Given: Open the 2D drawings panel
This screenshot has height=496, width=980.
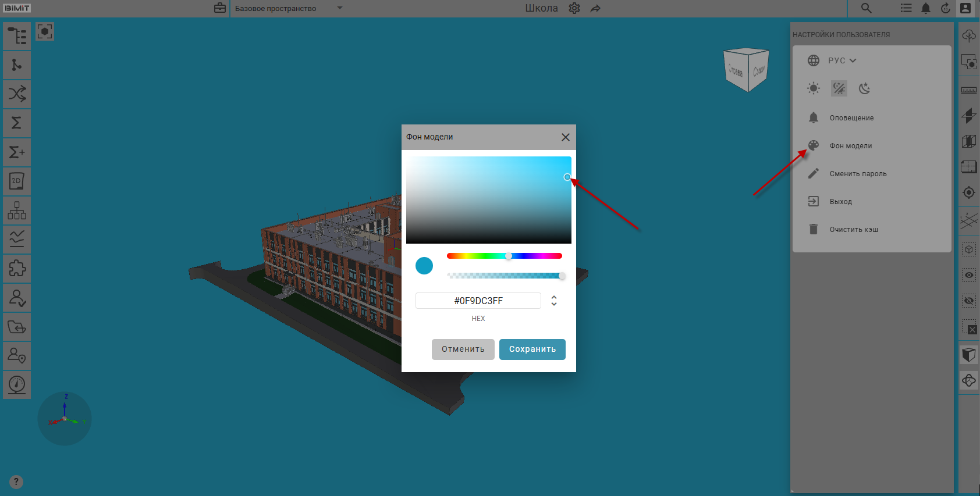Looking at the screenshot, I should (17, 181).
